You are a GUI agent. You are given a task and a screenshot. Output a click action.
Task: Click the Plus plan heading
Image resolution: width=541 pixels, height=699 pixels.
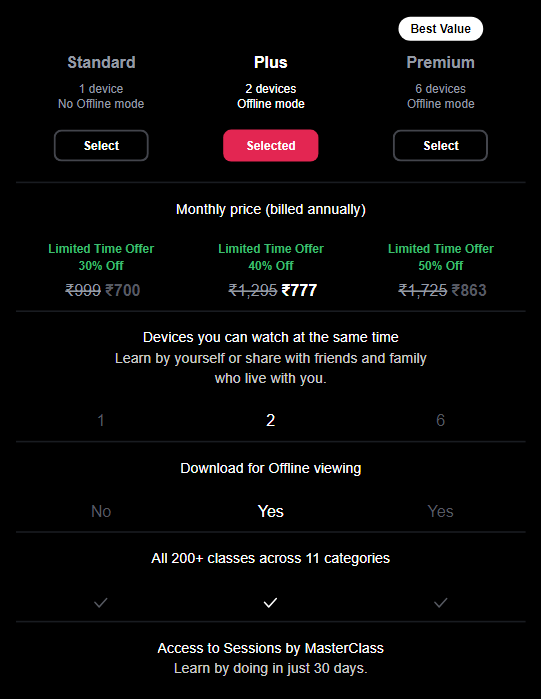pos(270,62)
